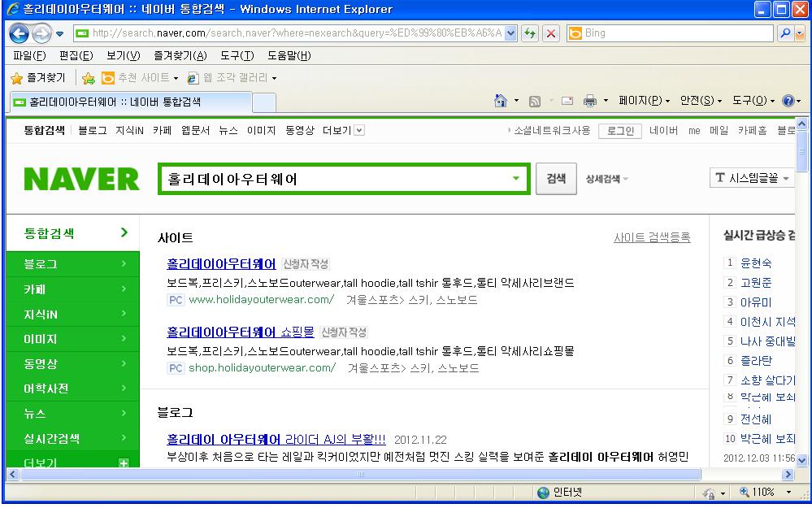Click the magnifier search icon beside Bing
812x508 pixels.
(786, 33)
